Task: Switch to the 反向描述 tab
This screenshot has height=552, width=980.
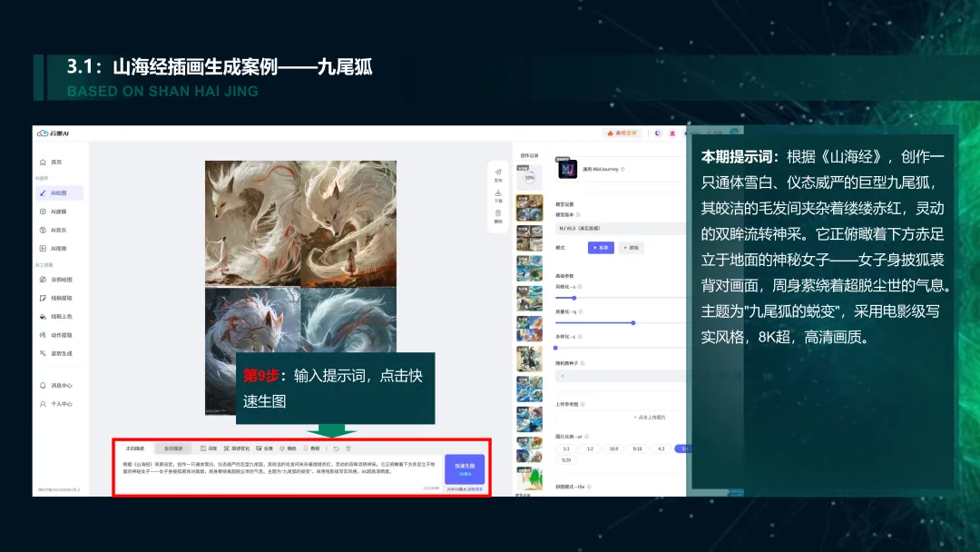Action: pos(173,448)
